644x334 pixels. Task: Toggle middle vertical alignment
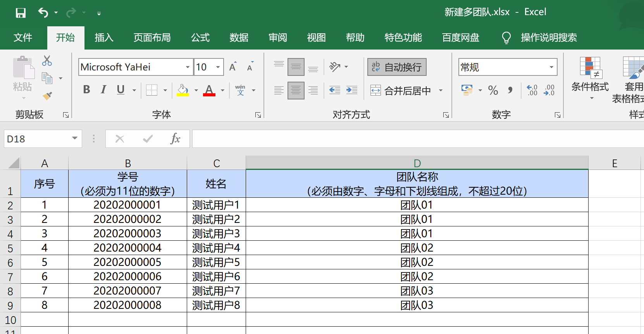click(296, 67)
